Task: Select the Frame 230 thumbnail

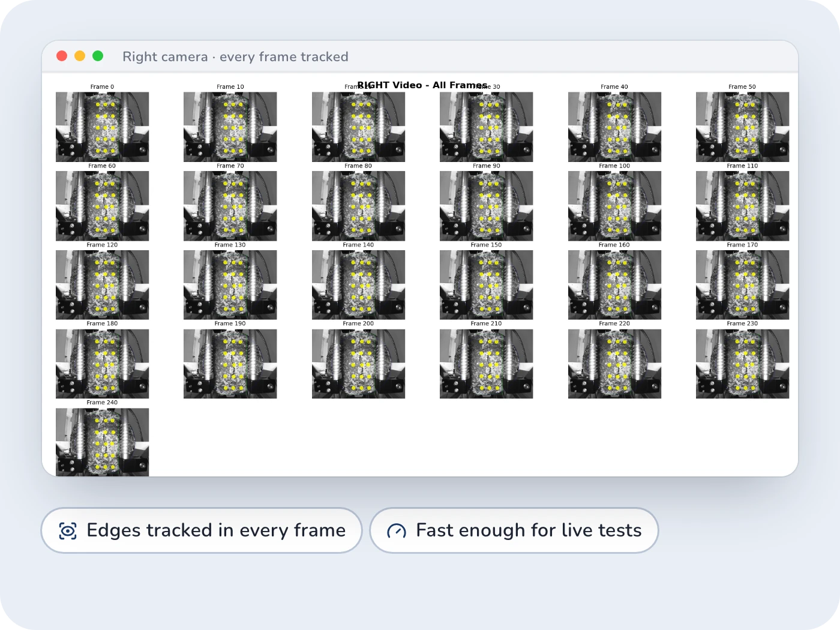Action: pyautogui.click(x=743, y=364)
